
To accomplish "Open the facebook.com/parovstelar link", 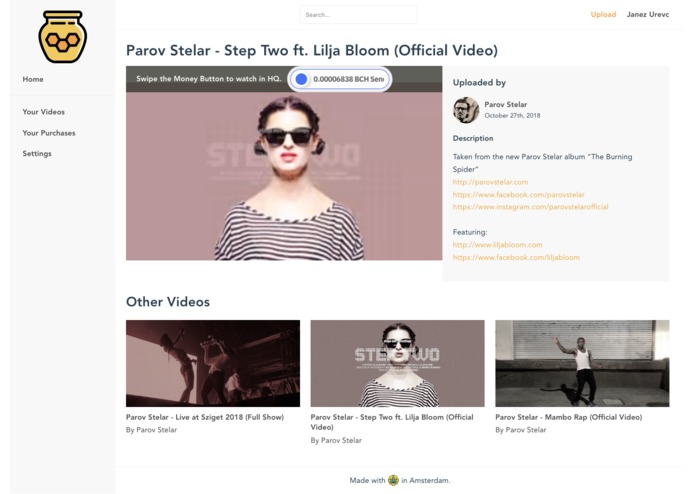I will 519,194.
